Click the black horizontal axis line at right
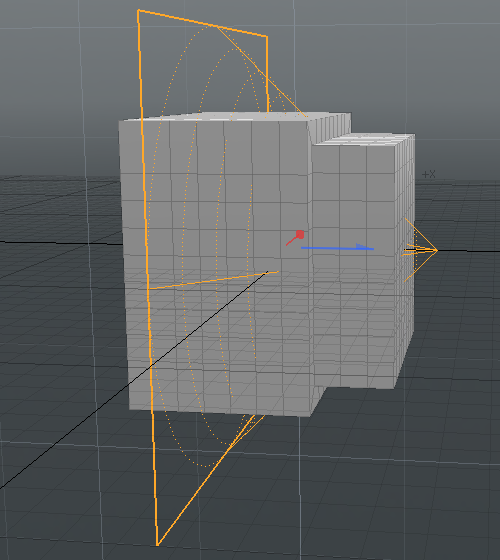Image resolution: width=500 pixels, height=560 pixels. point(469,251)
